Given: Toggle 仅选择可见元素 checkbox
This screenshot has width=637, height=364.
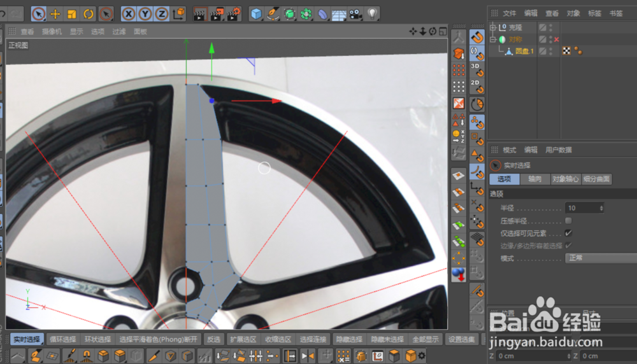Looking at the screenshot, I should (568, 233).
